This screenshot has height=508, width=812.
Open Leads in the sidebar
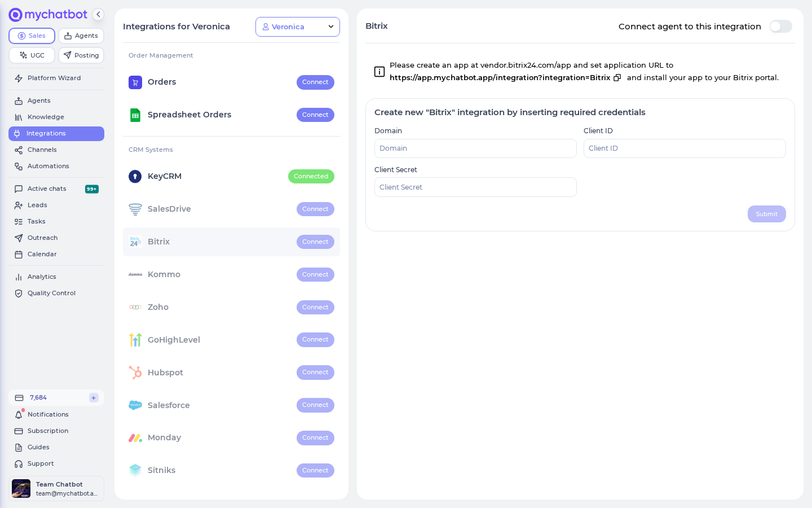[56, 205]
